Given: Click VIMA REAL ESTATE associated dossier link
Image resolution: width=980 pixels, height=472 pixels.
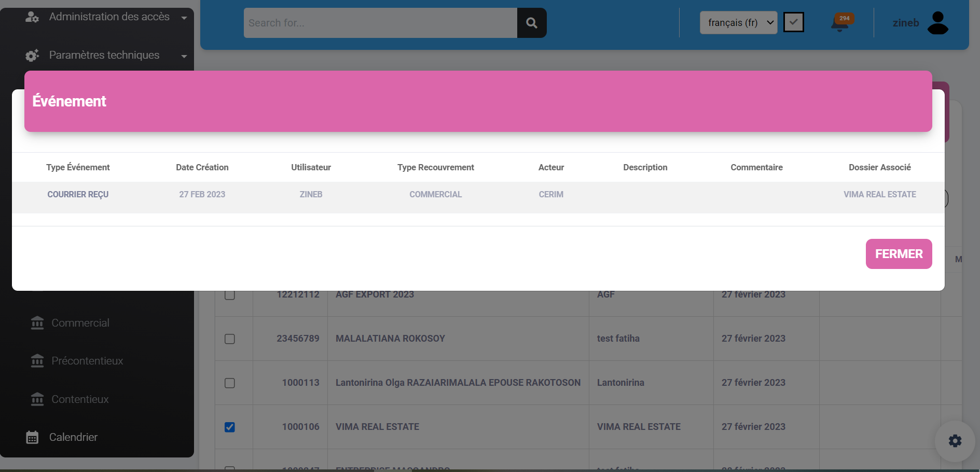Looking at the screenshot, I should point(879,194).
